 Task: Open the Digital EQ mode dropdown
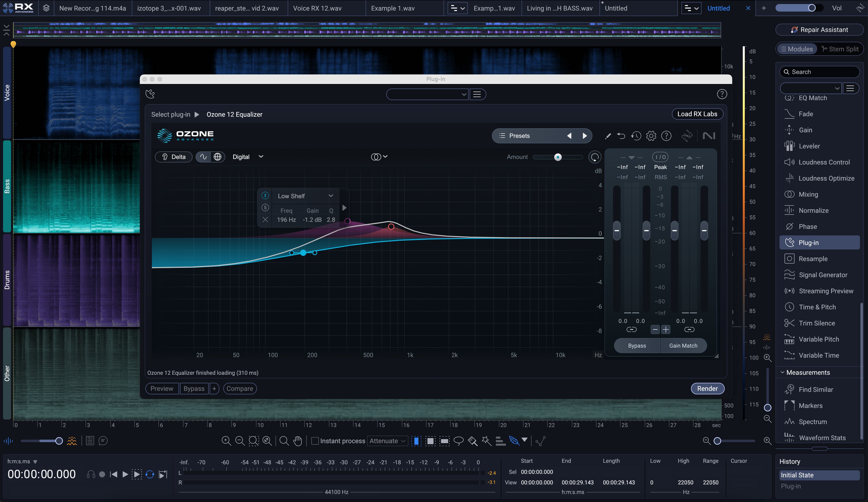248,157
